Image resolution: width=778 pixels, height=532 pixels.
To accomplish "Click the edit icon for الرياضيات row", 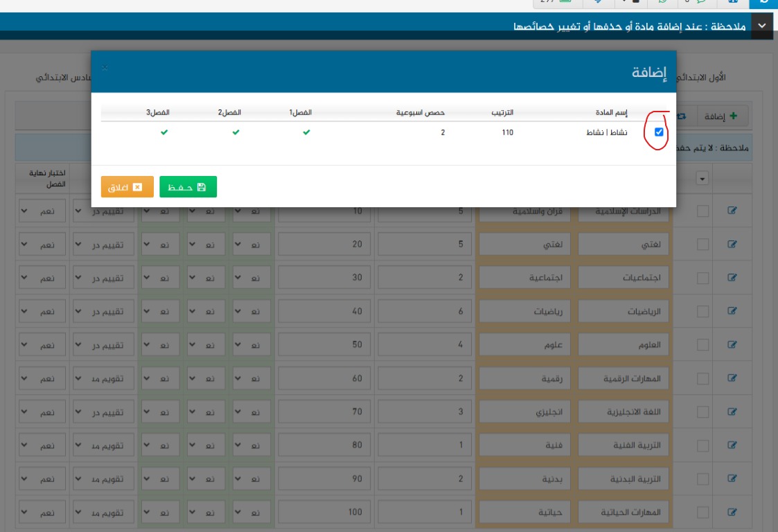I will (732, 311).
